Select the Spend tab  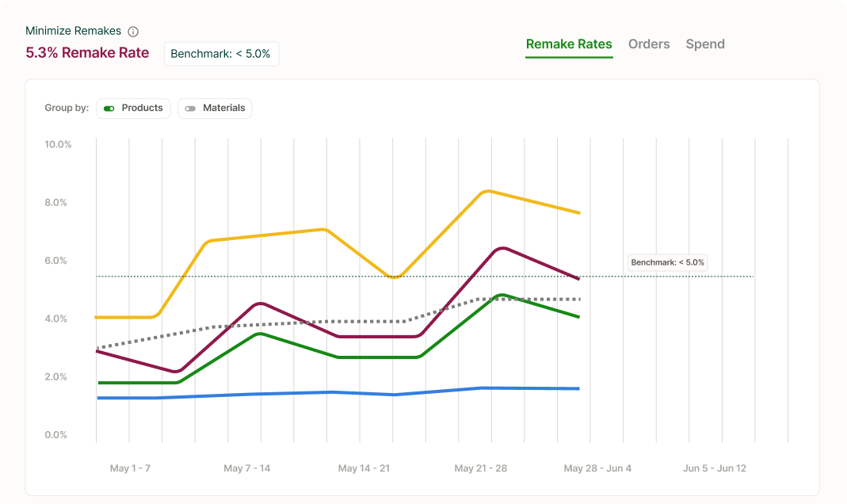pos(705,44)
